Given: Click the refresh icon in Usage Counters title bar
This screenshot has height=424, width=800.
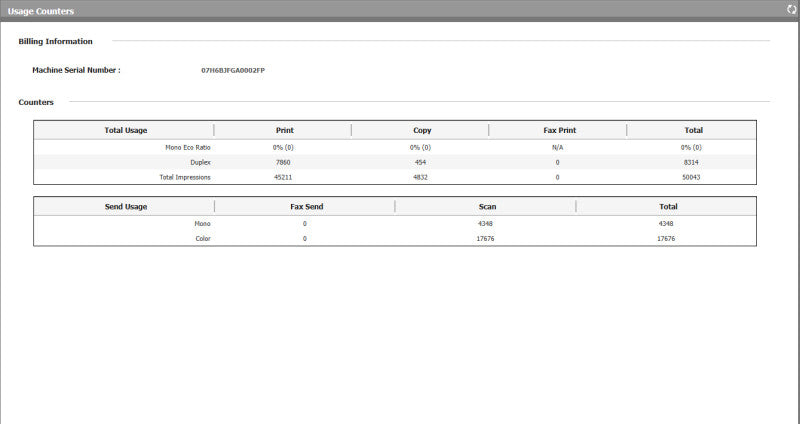Looking at the screenshot, I should tap(791, 9).
